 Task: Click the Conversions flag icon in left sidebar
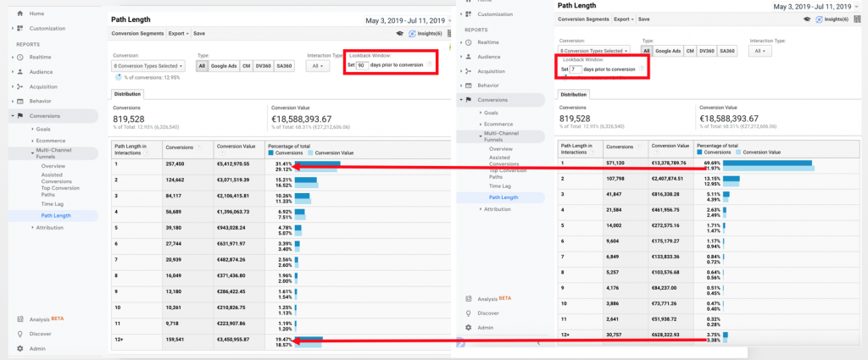point(19,115)
